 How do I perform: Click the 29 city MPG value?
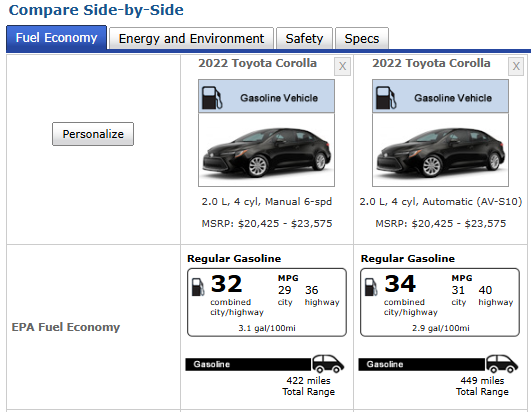click(284, 290)
